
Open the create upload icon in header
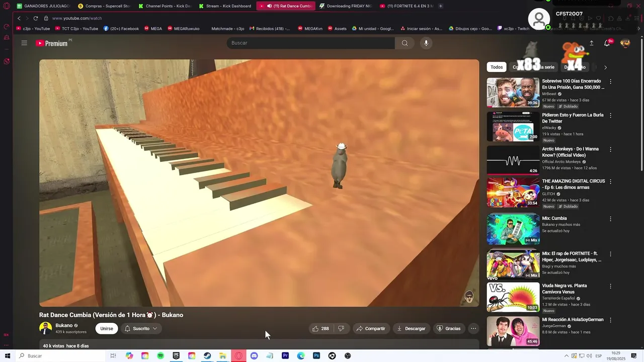point(591,43)
